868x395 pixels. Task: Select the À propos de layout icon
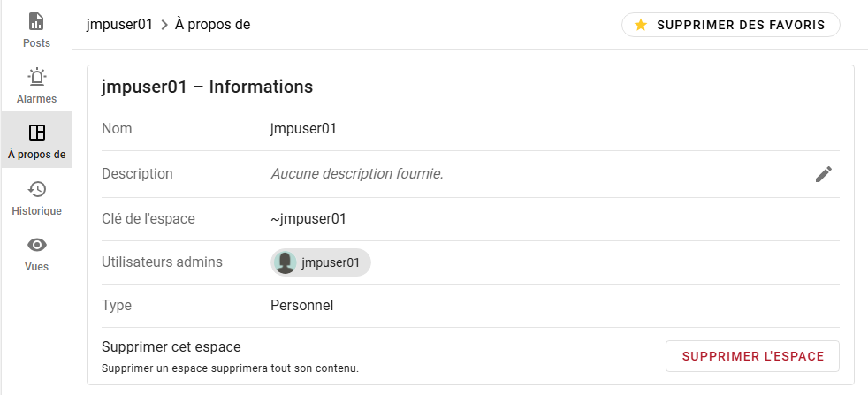[36, 133]
